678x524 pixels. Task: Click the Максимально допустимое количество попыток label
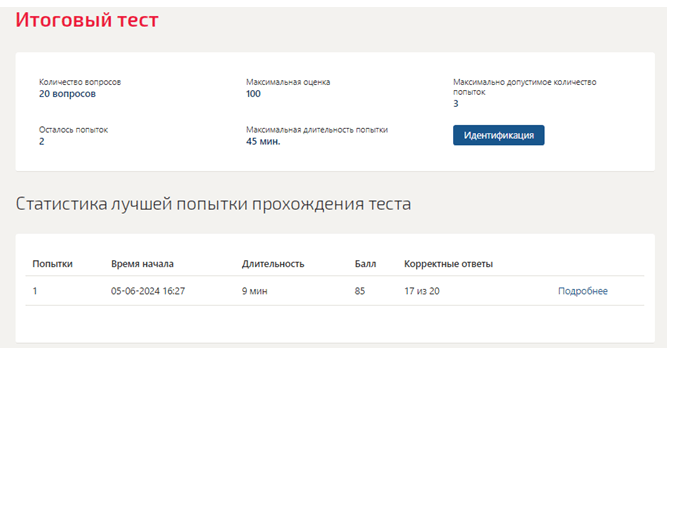pos(524,87)
